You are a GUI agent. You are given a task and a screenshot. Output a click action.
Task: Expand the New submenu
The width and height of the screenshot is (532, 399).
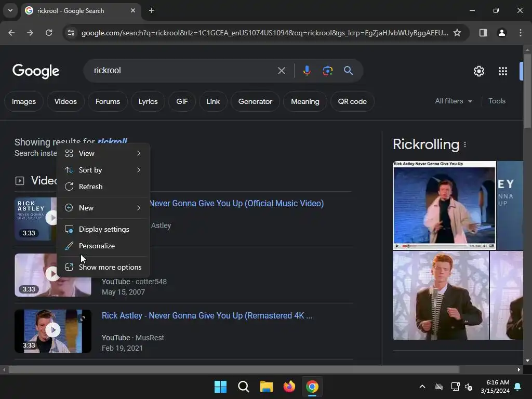click(103, 208)
